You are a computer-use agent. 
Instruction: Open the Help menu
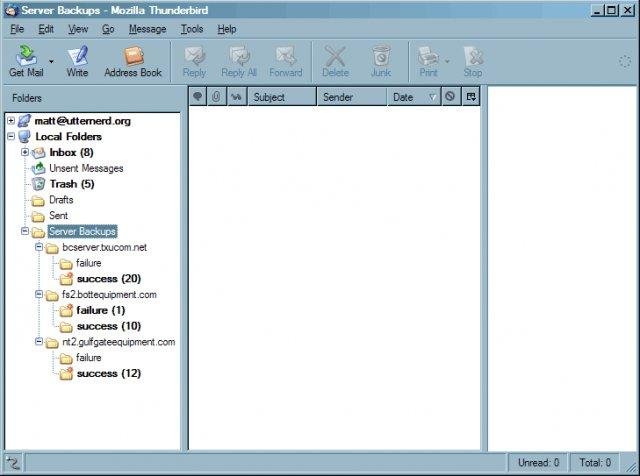tap(227, 29)
